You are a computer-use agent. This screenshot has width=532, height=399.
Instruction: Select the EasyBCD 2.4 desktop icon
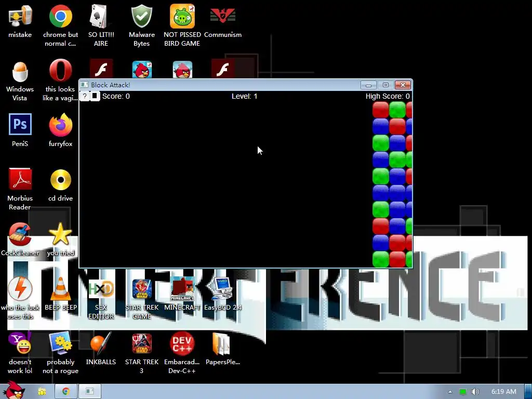(222, 294)
